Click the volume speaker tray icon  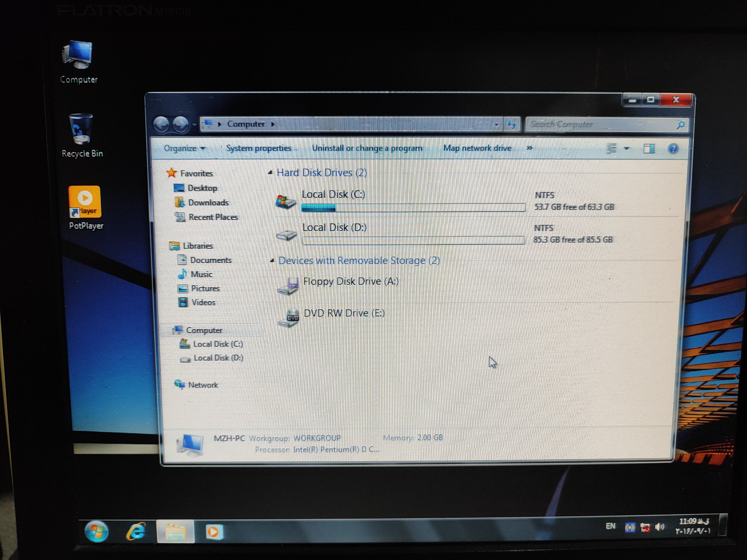659,527
